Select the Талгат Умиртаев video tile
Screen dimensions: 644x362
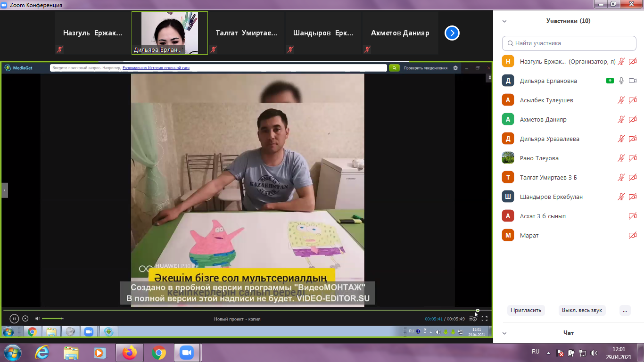(247, 33)
